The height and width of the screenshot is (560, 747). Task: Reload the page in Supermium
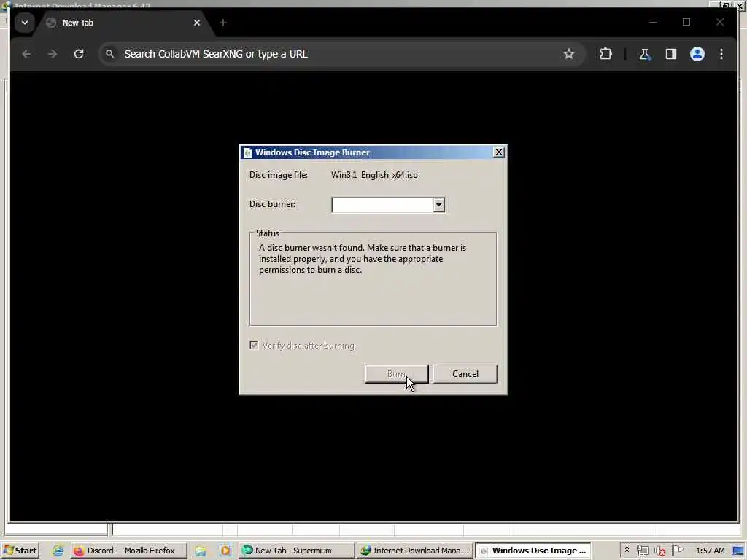click(79, 54)
